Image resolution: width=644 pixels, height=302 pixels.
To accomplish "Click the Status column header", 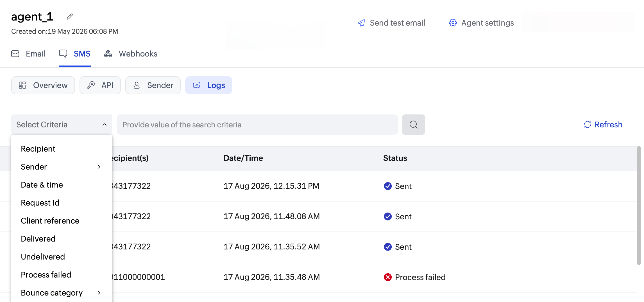I will point(395,158).
